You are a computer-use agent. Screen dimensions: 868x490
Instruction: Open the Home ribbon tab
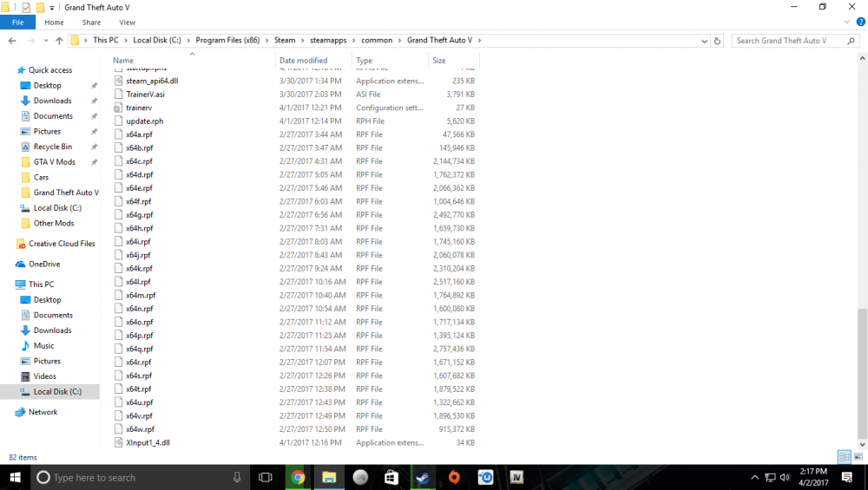tap(54, 23)
